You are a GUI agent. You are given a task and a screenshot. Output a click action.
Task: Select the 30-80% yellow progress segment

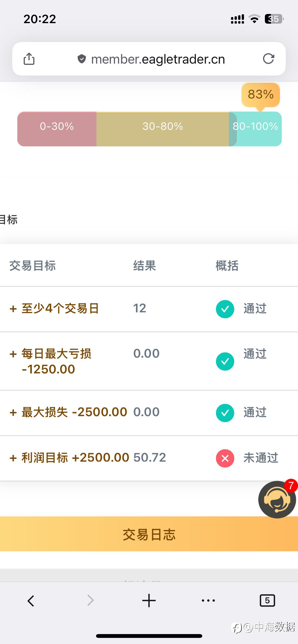pyautogui.click(x=162, y=129)
